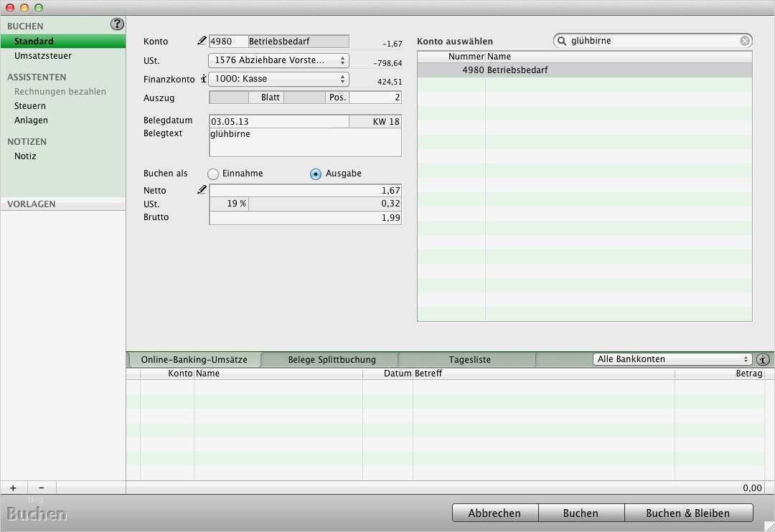This screenshot has height=532, width=775.
Task: Click the info icon next to Finanzkonto
Action: point(204,80)
